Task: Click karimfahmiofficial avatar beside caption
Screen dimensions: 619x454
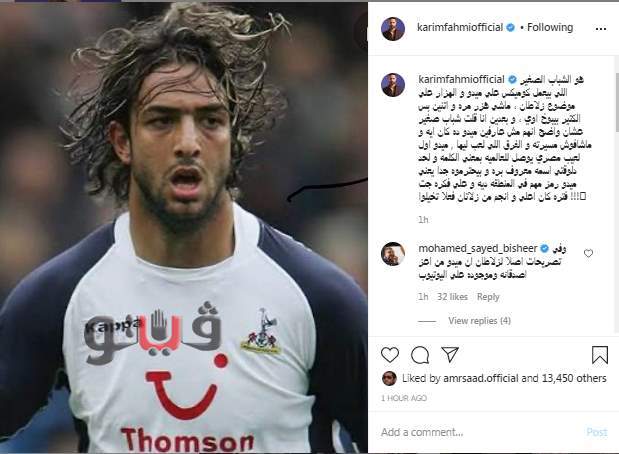Action: point(393,84)
